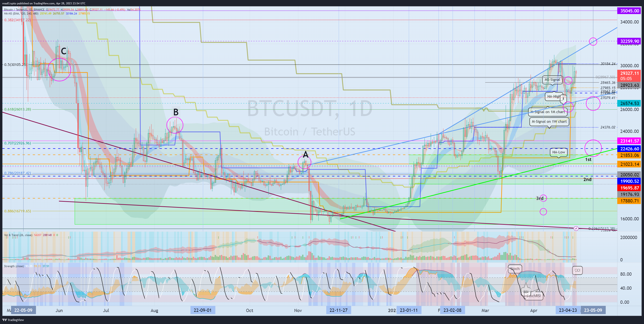Click the 19695.87 red price label
Screen dimensions: 644x324
coord(629,188)
